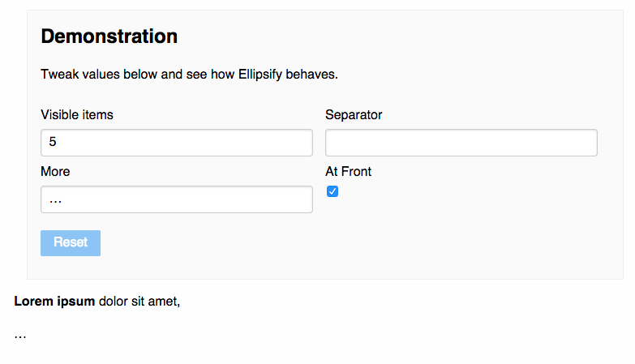Toggle the At Front checkbox
635x364 pixels.
[332, 191]
